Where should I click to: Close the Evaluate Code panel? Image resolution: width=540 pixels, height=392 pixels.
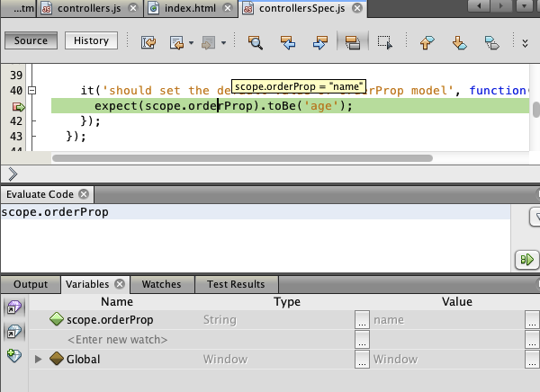click(83, 193)
